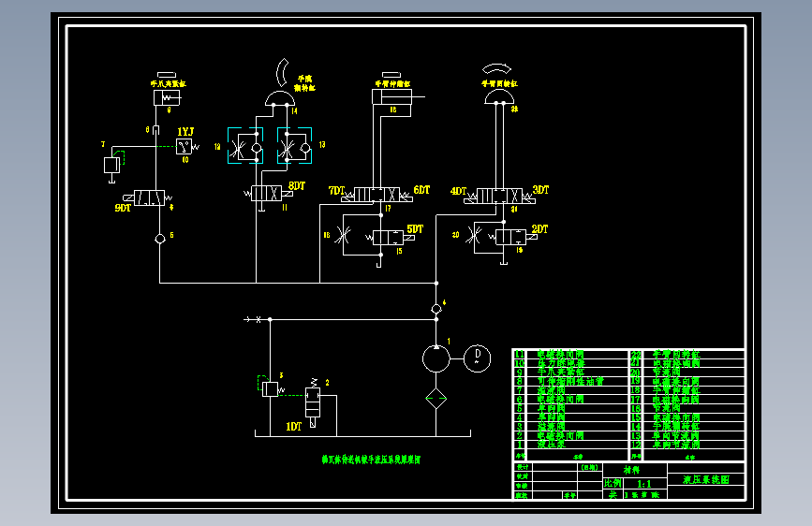Click the 1YJ label
Screen dimensions: 812x526
[185, 131]
